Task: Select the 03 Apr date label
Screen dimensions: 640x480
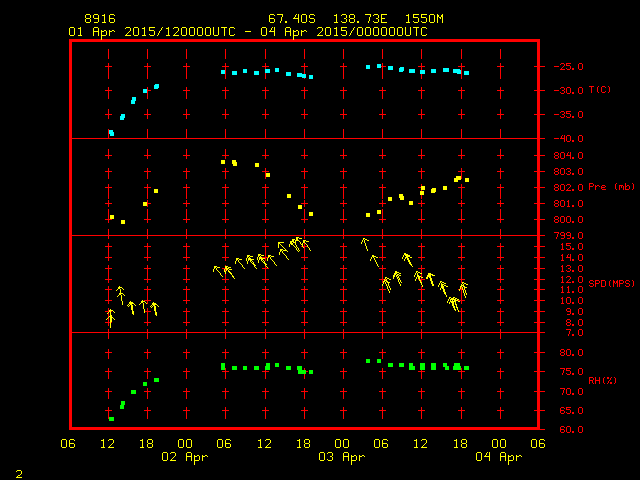Action: pyautogui.click(x=342, y=457)
